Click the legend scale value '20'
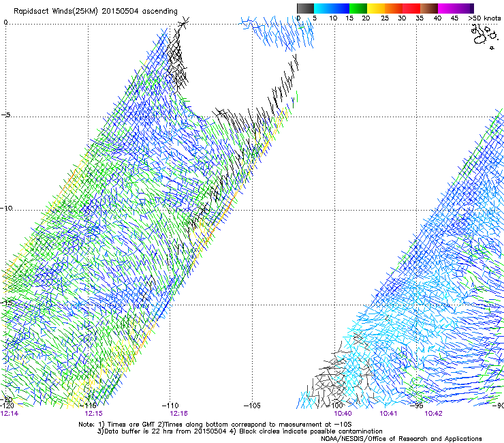Viewport: 504px width, 443px height. [366, 18]
